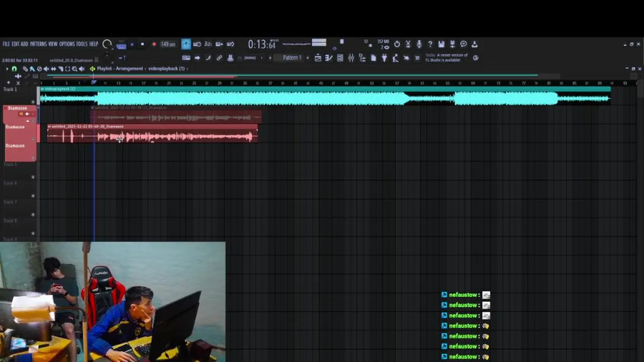Select the playlist slice tool
644x362 pixels.
(60, 69)
